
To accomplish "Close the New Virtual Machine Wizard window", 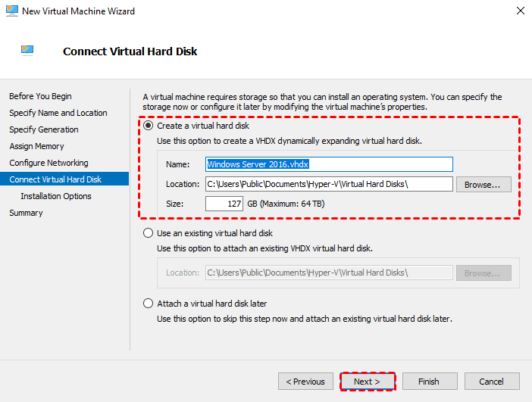I will pyautogui.click(x=520, y=11).
